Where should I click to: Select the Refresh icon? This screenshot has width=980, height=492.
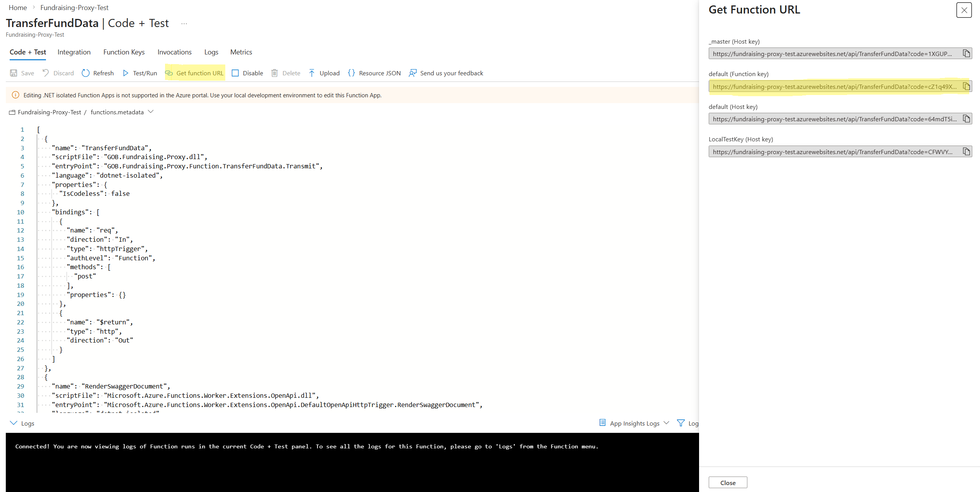pyautogui.click(x=97, y=73)
